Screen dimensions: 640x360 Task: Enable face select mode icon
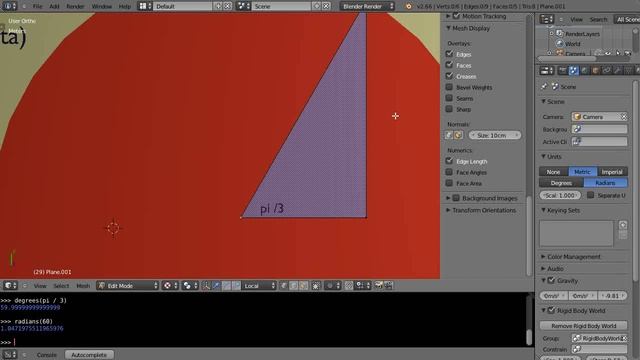pos(303,286)
